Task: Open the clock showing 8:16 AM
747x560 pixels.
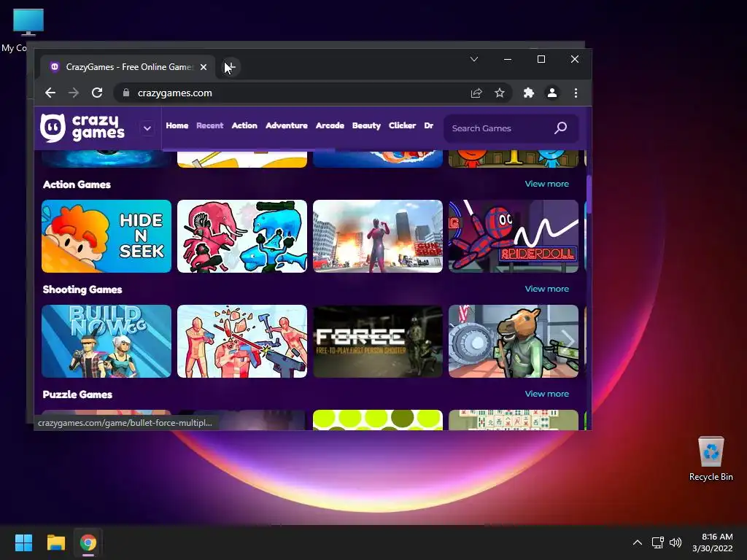Action: pyautogui.click(x=713, y=542)
